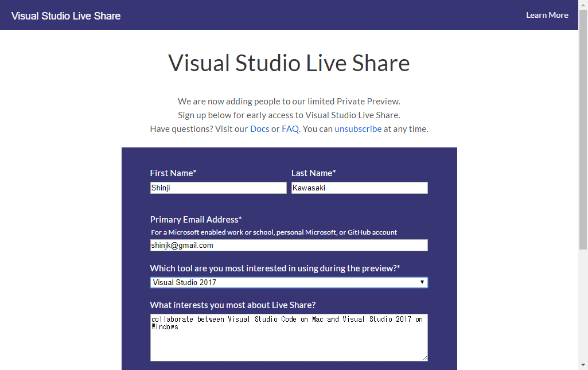Open the FAQ link
Viewport: 588px width, 370px height.
290,128
